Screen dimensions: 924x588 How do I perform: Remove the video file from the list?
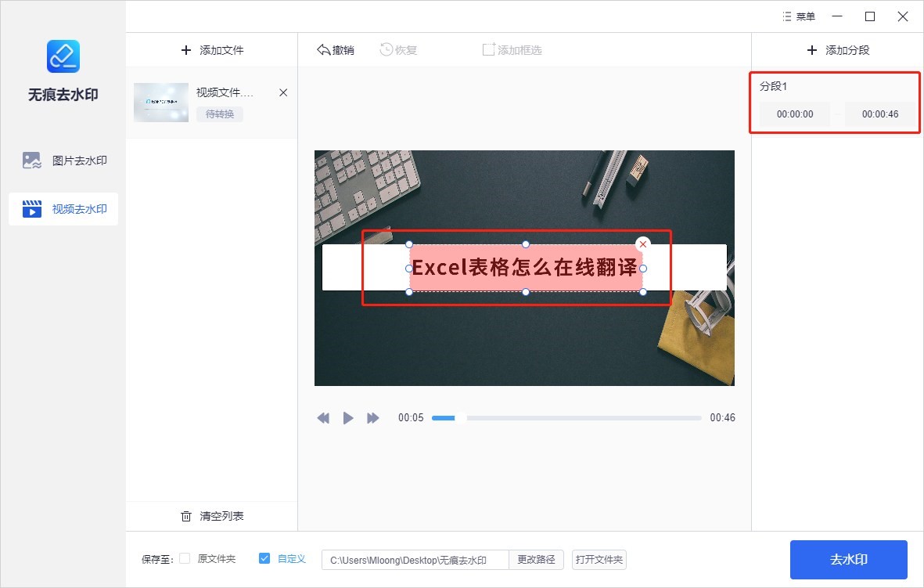283,92
